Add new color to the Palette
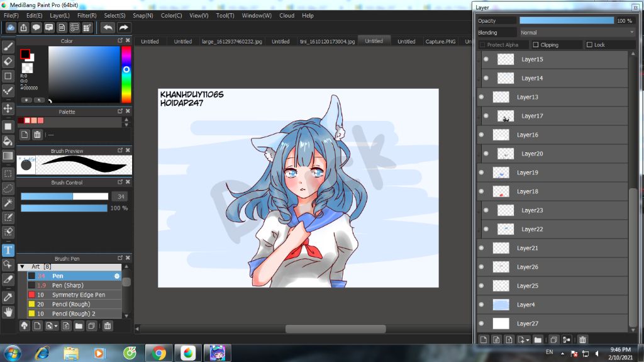 [x=25, y=135]
